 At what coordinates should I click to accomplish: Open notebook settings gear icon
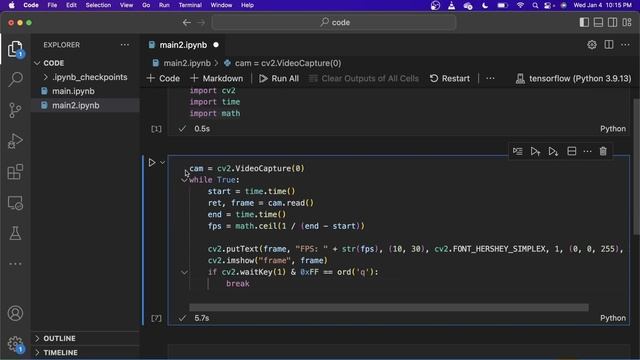click(592, 45)
